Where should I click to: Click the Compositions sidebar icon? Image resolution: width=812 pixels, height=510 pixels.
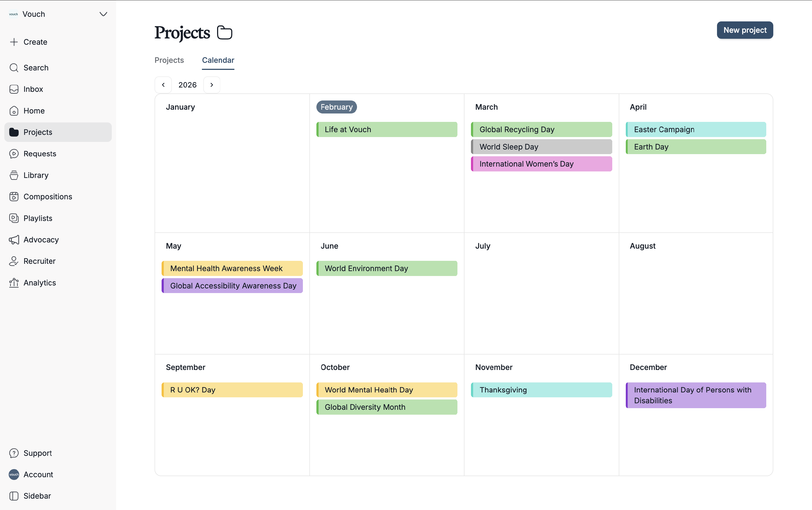(14, 197)
